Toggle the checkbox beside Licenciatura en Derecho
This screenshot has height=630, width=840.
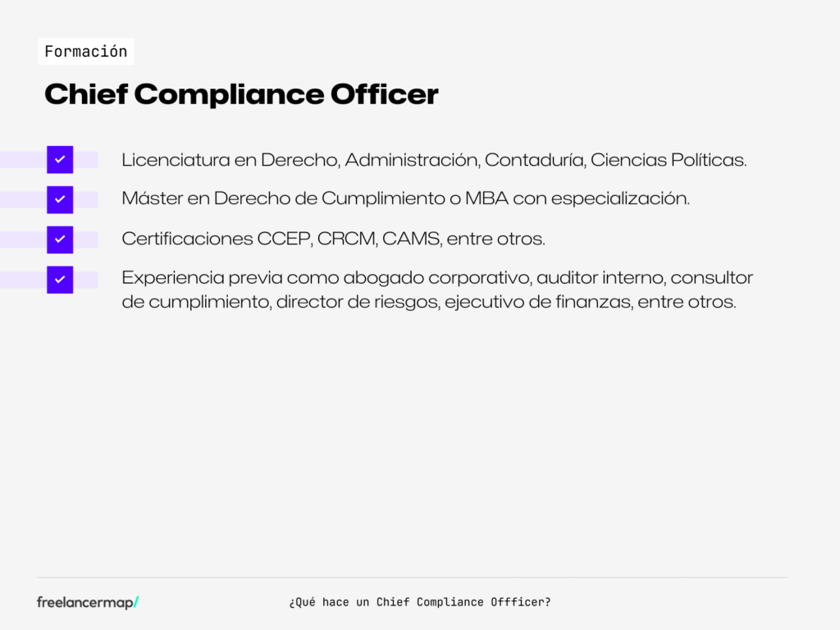[x=60, y=159]
